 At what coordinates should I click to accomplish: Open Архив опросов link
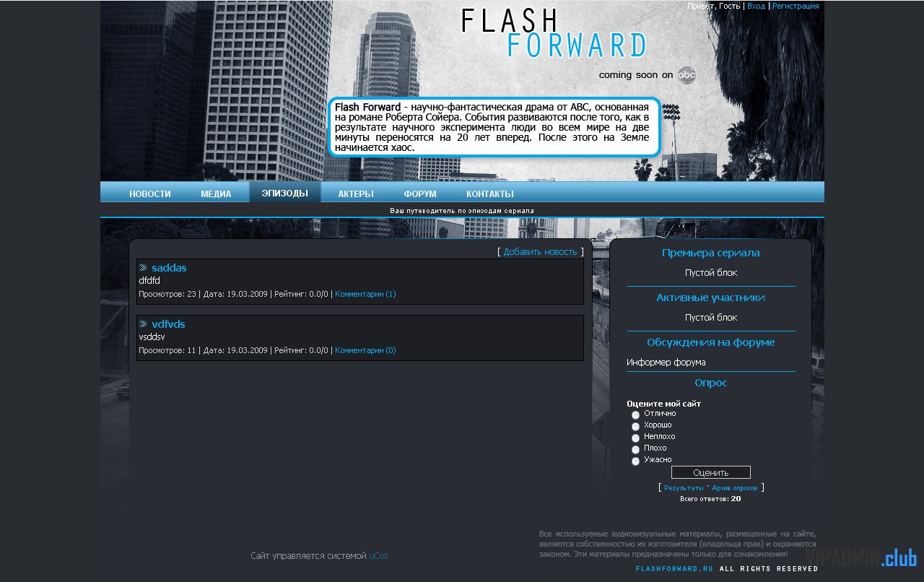(x=735, y=488)
